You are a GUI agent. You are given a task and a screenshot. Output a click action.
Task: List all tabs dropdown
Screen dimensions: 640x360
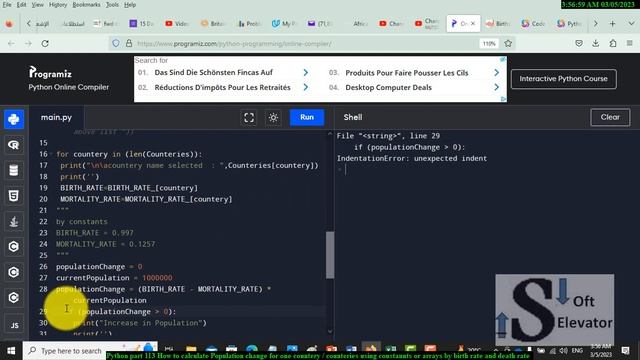click(631, 24)
